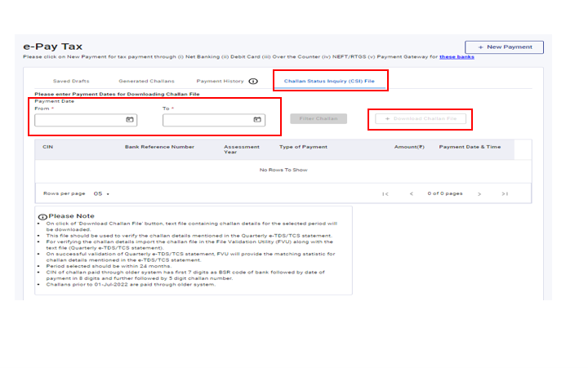Click the New Payment button
This screenshot has width=588, height=368.
(x=504, y=47)
